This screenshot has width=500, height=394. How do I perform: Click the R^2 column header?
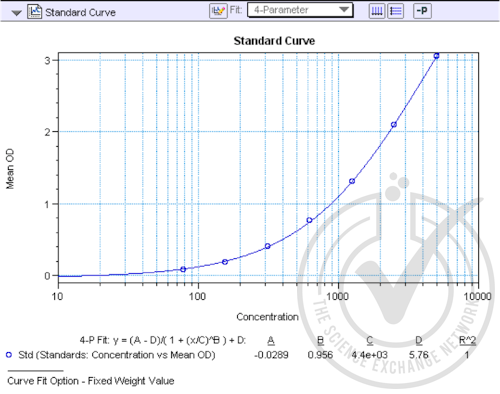[467, 340]
